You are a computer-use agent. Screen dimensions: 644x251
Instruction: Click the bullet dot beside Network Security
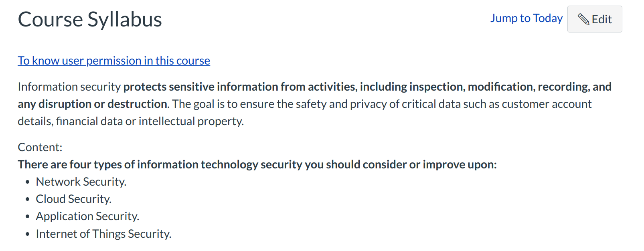pos(27,182)
